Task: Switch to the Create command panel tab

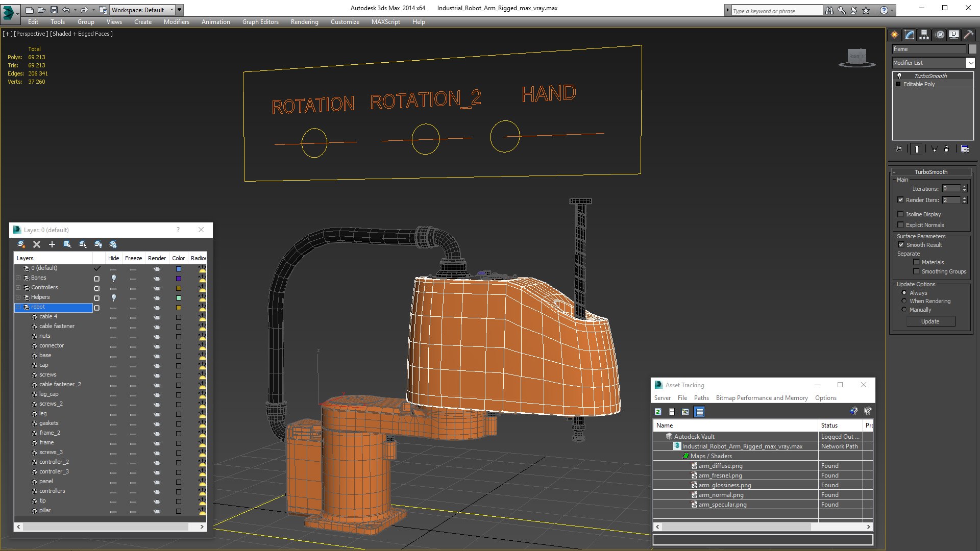Action: tap(895, 35)
